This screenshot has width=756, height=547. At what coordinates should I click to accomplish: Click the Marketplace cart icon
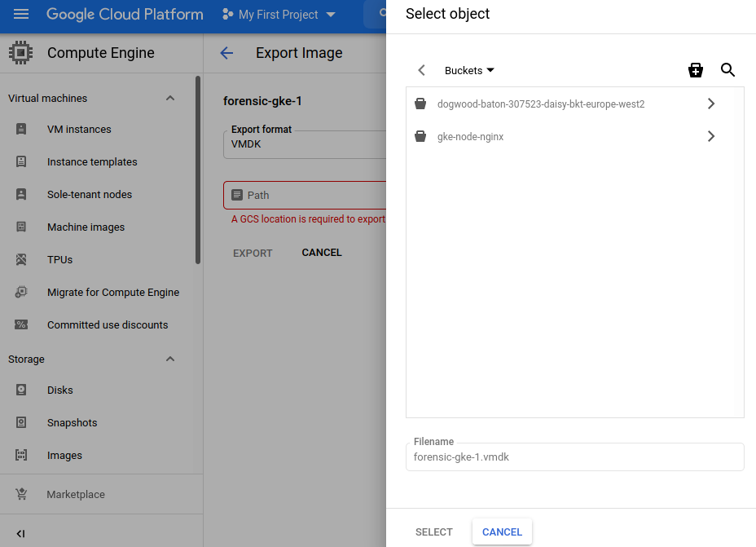[x=21, y=494]
